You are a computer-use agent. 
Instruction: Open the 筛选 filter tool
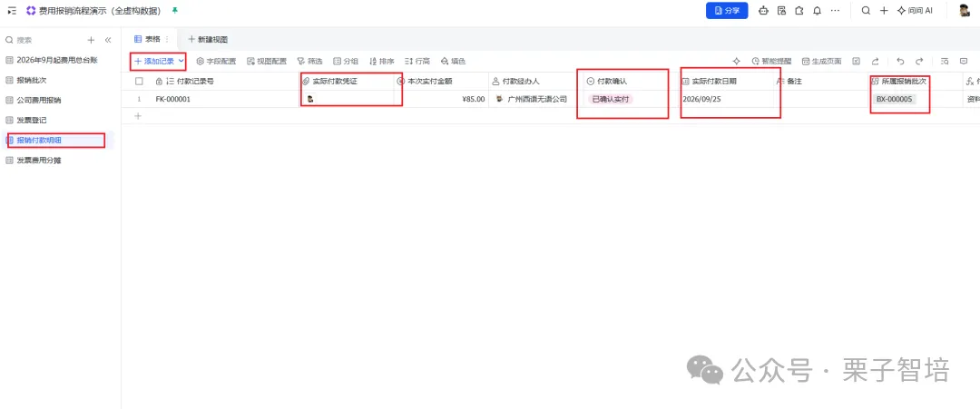[x=309, y=61]
